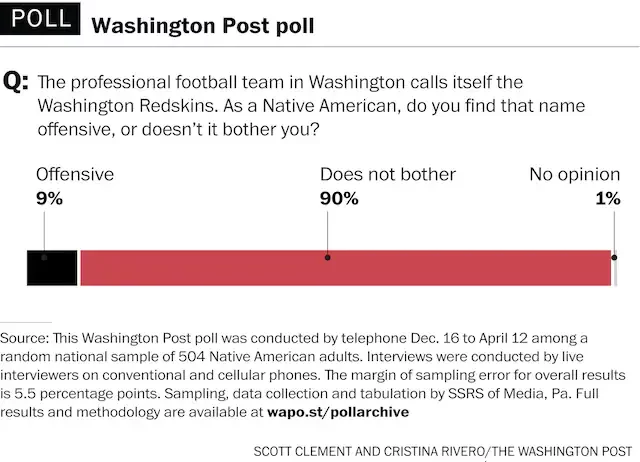This screenshot has height=462, width=640.
Task: Click the 1% value
Action: [x=607, y=198]
